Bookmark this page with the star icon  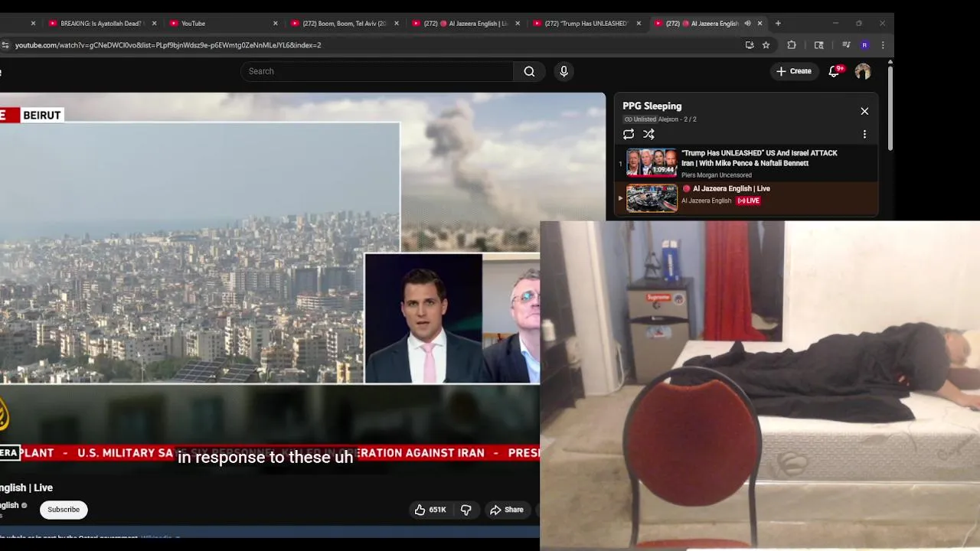coord(766,45)
